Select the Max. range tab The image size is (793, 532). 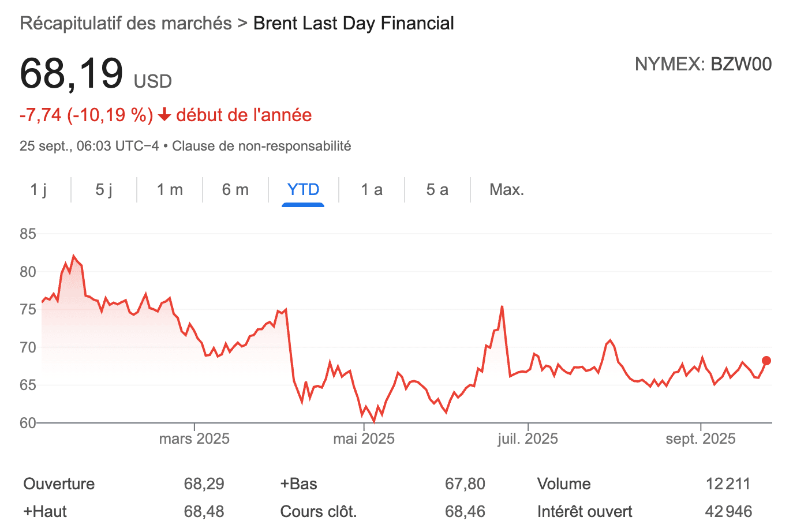507,190
